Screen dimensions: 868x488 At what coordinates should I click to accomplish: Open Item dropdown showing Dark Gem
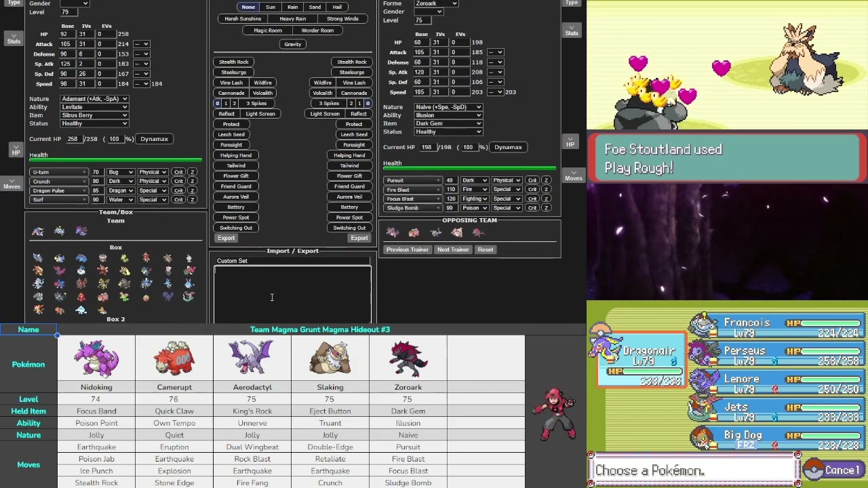point(448,123)
